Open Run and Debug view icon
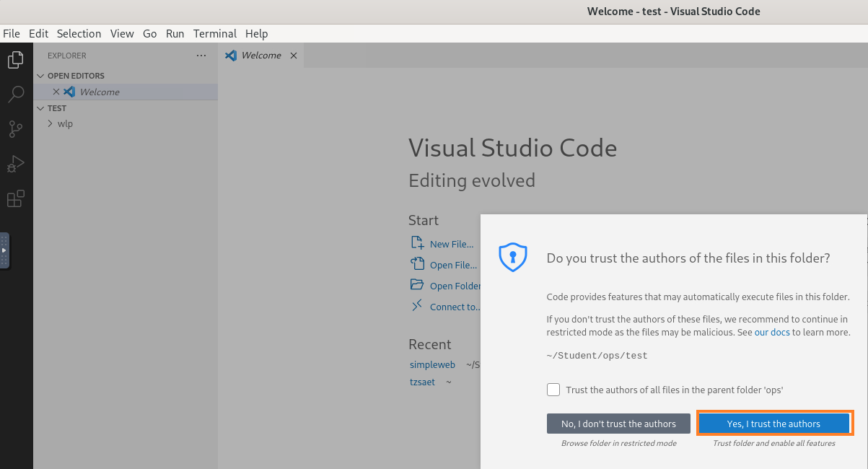 coord(15,164)
